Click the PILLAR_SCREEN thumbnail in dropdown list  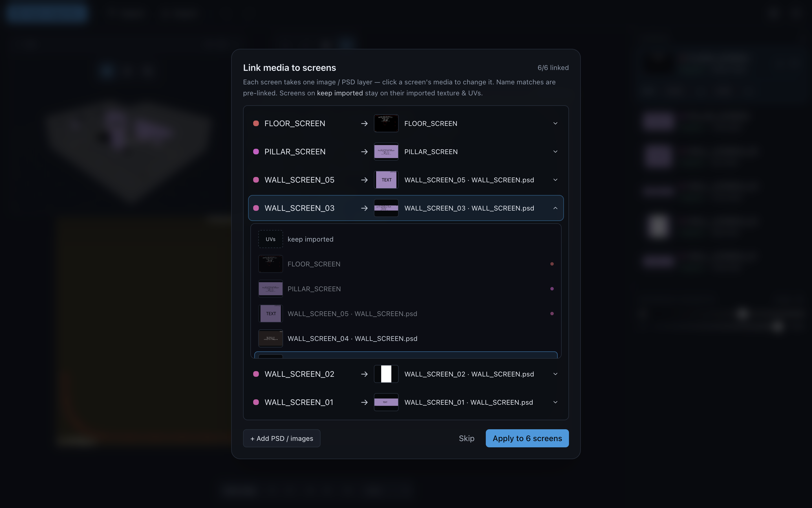(270, 289)
